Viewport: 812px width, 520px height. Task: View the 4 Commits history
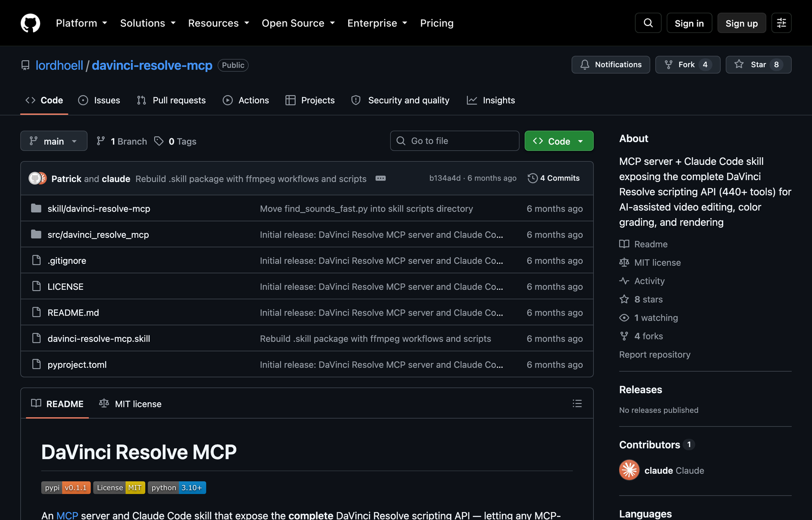(x=554, y=178)
